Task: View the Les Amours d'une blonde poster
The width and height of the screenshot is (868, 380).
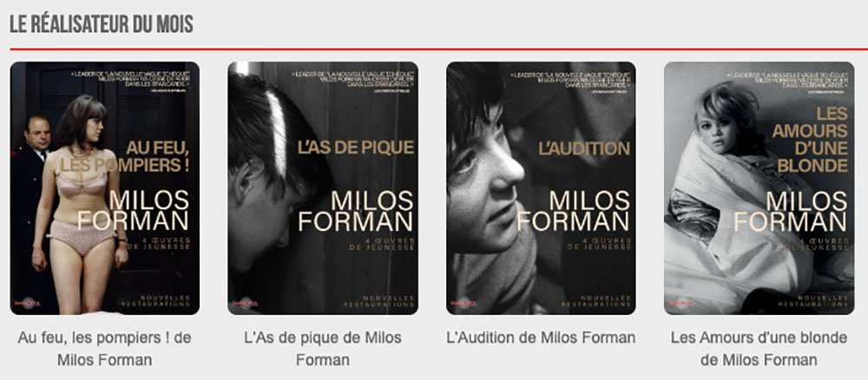Action: coord(759,188)
